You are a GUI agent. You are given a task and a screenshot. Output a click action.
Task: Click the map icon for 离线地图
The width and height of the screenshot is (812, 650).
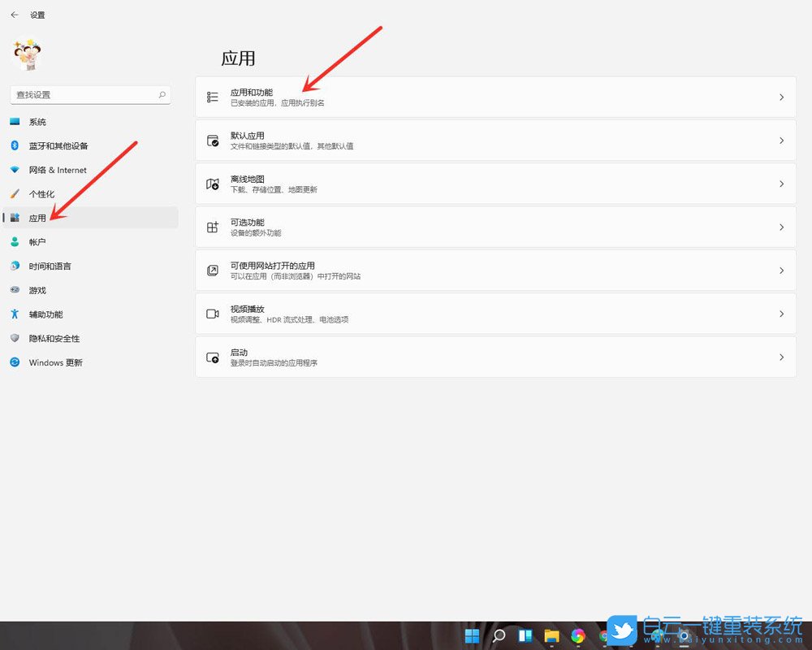[213, 184]
